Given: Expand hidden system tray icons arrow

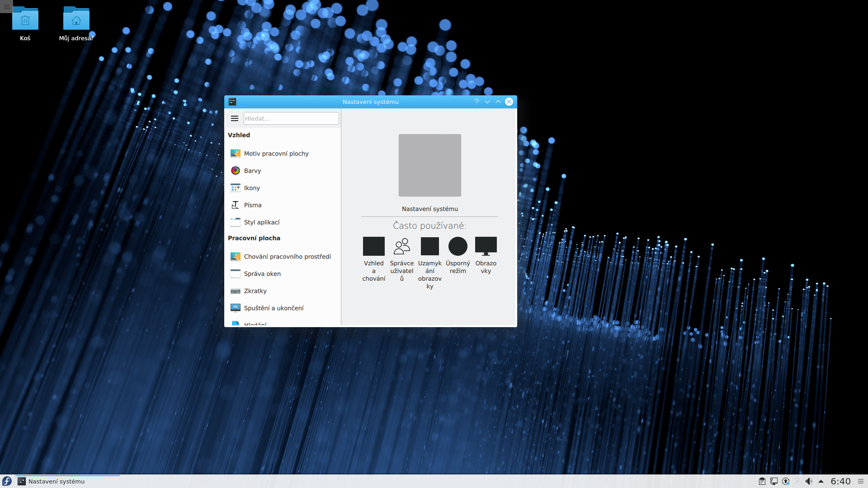Looking at the screenshot, I should click(x=821, y=481).
